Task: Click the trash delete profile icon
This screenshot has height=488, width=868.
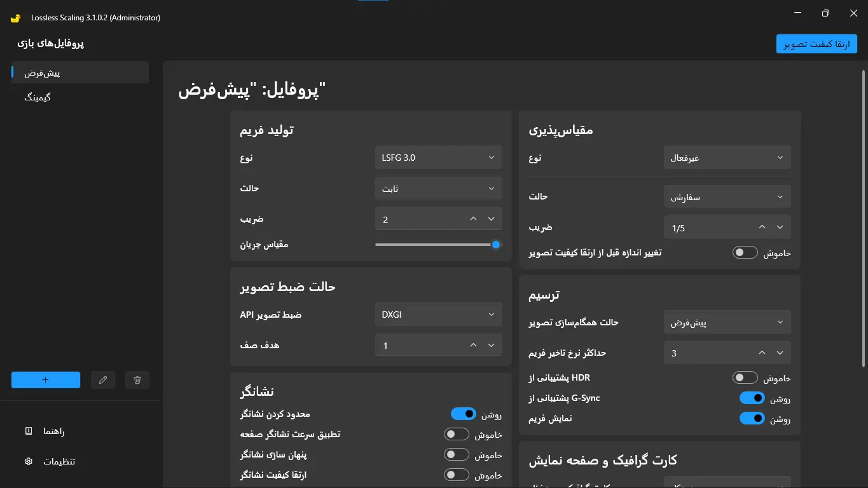Action: click(137, 380)
